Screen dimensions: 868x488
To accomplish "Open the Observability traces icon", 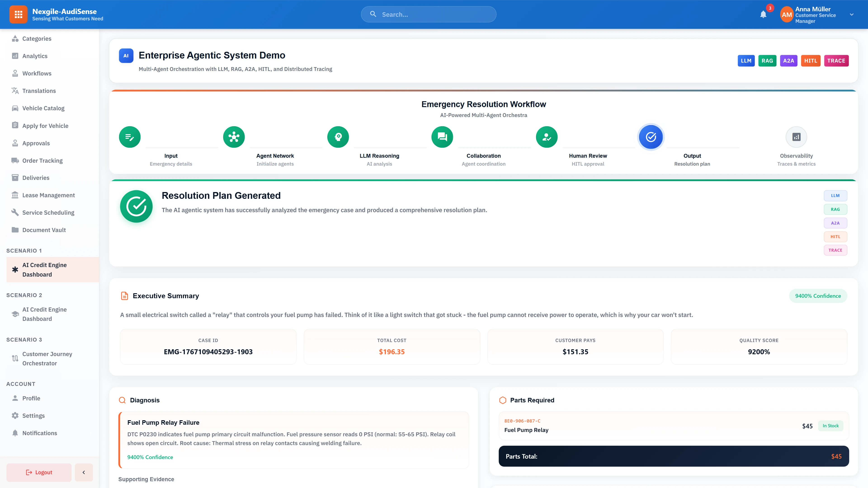I will click(x=796, y=137).
